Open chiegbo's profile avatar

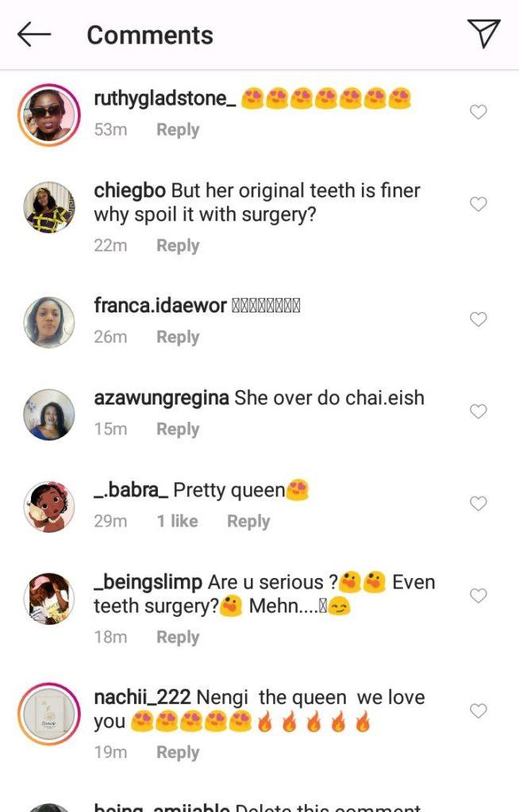pos(49,208)
